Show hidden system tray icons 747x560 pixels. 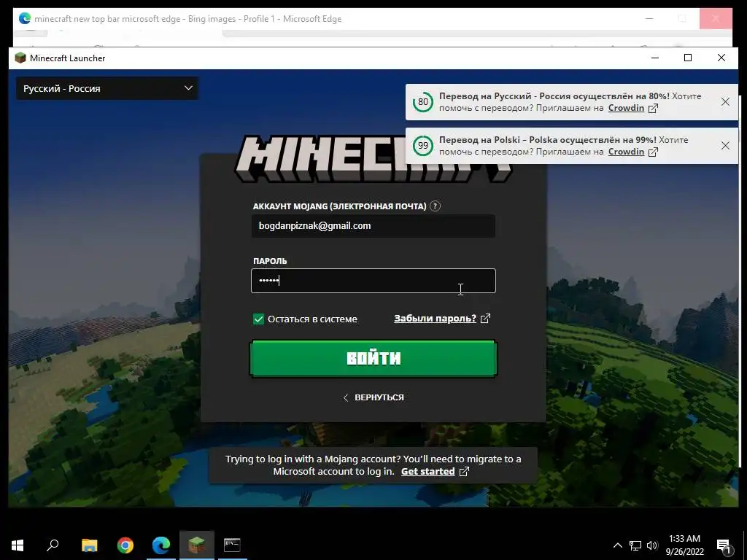point(617,545)
